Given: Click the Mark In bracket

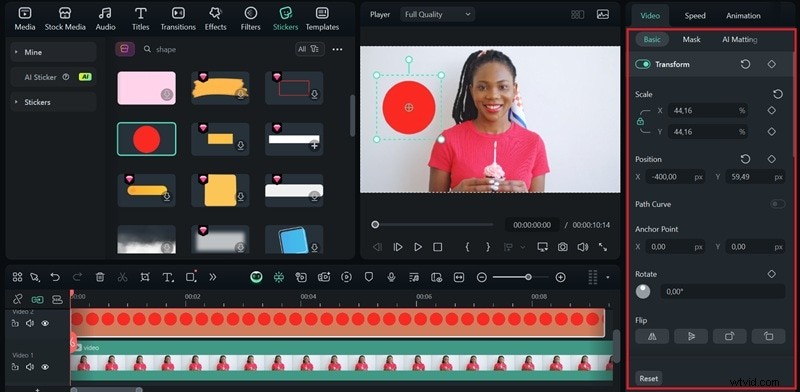Looking at the screenshot, I should tap(467, 247).
